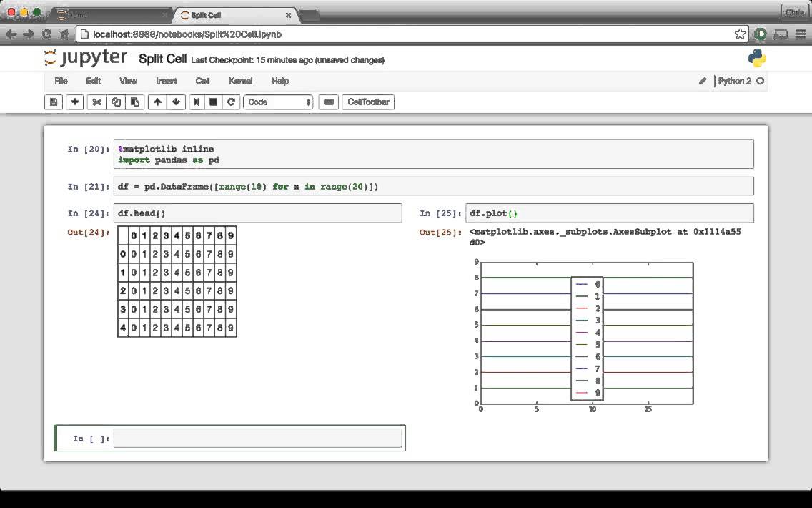
Task: Click into the df.head() code cell
Action: 257,213
